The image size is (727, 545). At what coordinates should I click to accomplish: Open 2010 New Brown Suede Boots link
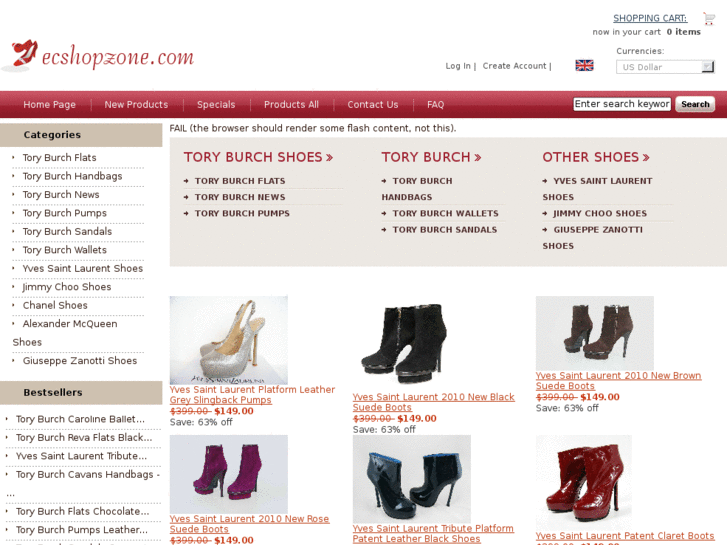[619, 381]
